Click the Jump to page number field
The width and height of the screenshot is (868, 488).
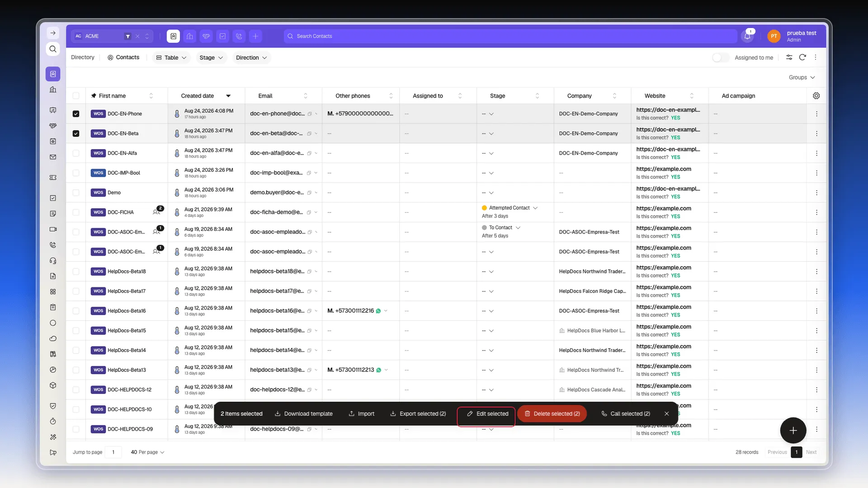[113, 452]
